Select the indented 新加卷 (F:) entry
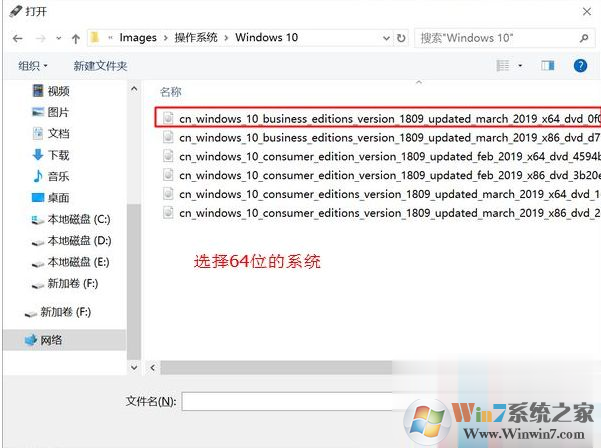 pyautogui.click(x=72, y=284)
